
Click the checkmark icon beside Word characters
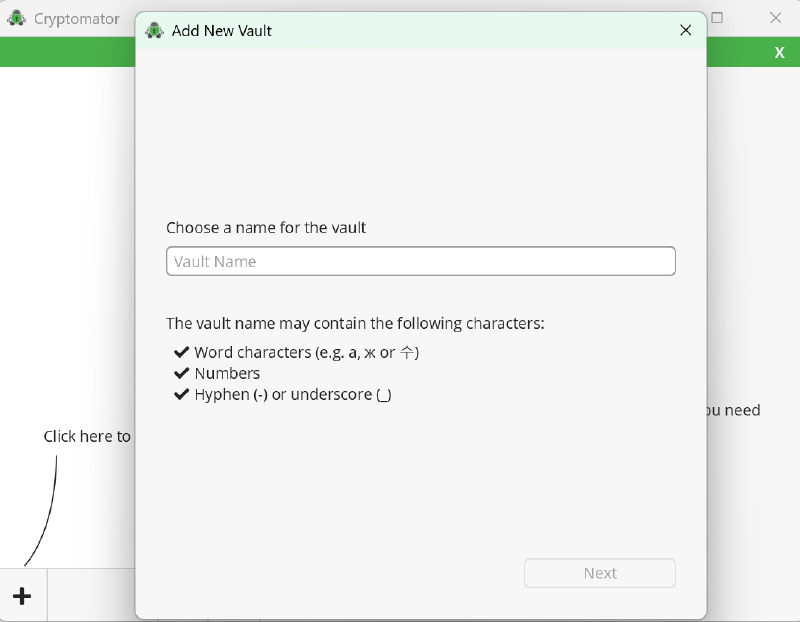pos(181,352)
